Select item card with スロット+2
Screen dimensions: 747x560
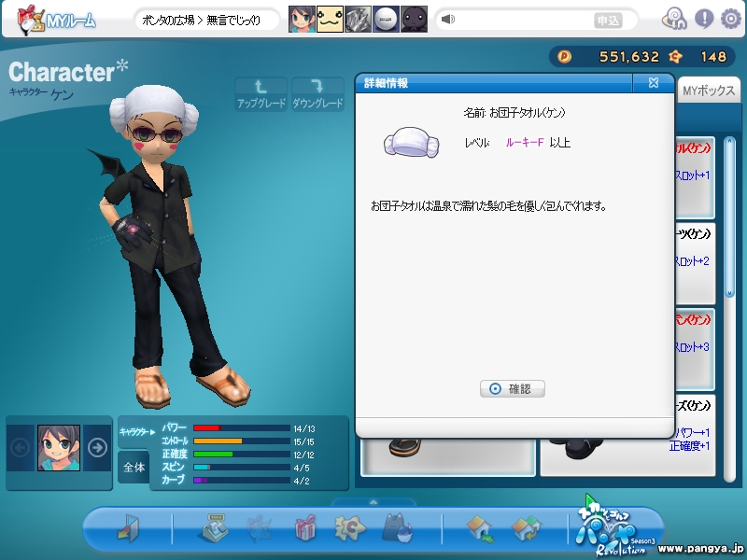(x=695, y=263)
